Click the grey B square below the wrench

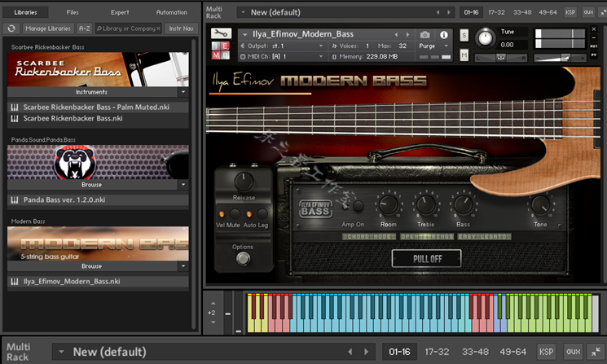[x=225, y=55]
